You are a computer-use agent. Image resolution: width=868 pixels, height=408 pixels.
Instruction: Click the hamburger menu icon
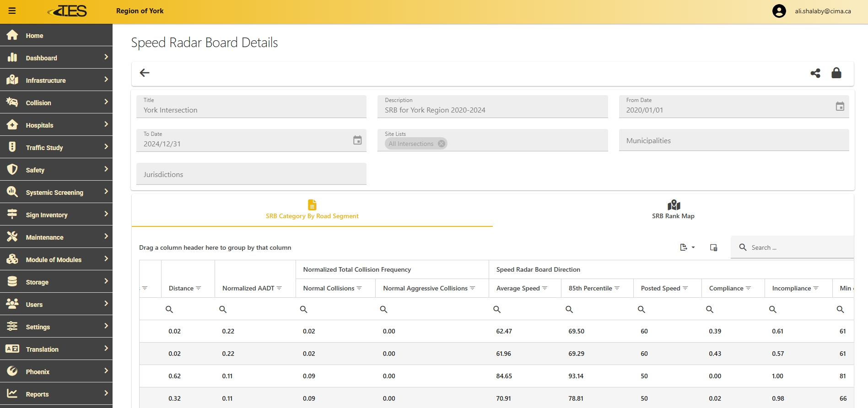(12, 11)
